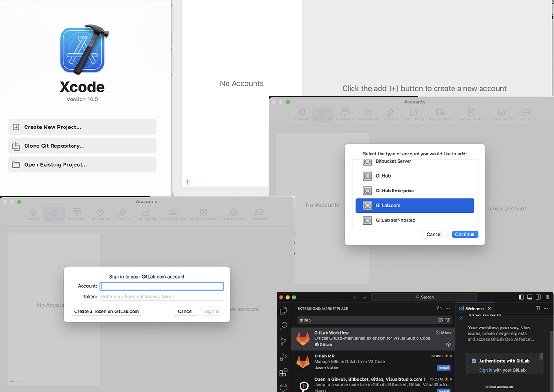Open General tab in the GitLab sign-in window
This screenshot has height=392, width=554.
coord(33,215)
